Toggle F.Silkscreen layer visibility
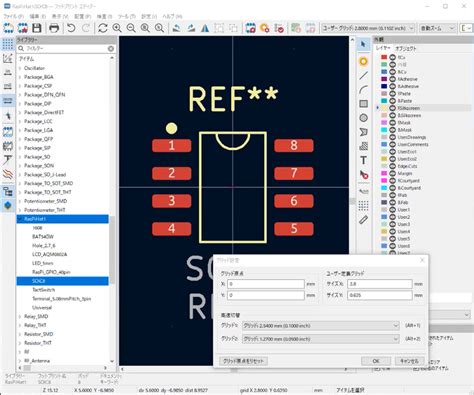474x395 pixels. [x=393, y=108]
